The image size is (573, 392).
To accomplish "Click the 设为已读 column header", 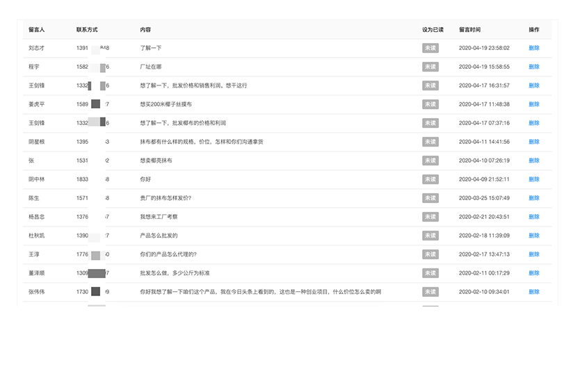I will point(433,30).
